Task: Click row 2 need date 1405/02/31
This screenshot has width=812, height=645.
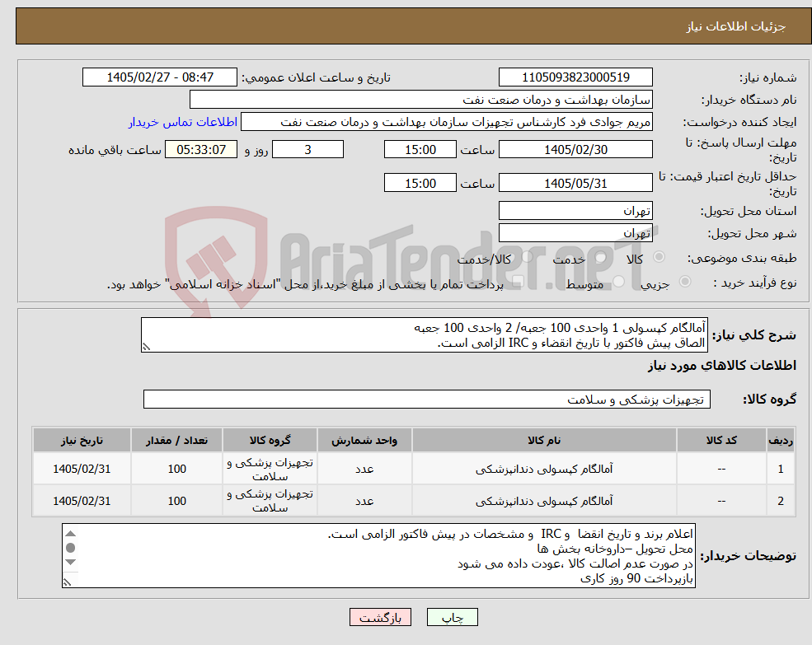Action: pyautogui.click(x=82, y=501)
